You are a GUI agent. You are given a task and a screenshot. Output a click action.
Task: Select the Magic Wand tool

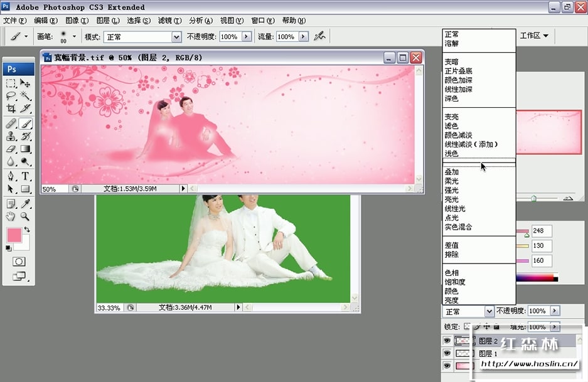(x=25, y=96)
